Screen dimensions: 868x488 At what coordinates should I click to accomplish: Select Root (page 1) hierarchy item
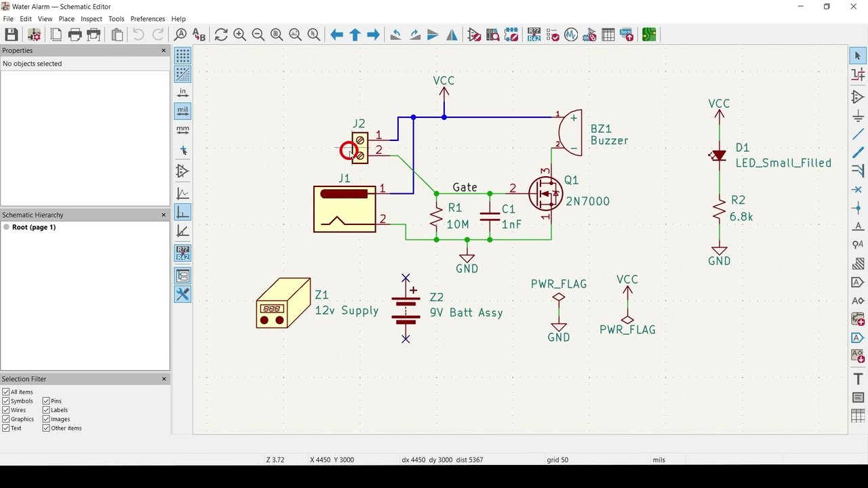33,227
